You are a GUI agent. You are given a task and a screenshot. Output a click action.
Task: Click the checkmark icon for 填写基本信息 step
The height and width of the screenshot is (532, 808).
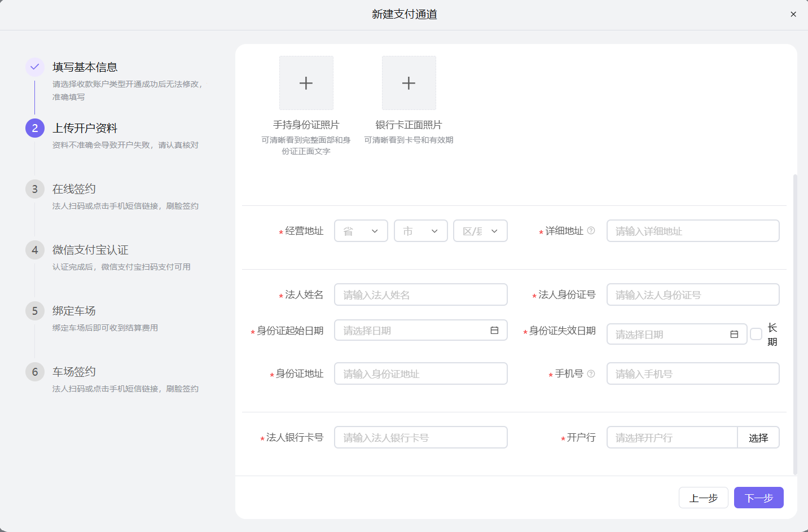[x=34, y=67]
